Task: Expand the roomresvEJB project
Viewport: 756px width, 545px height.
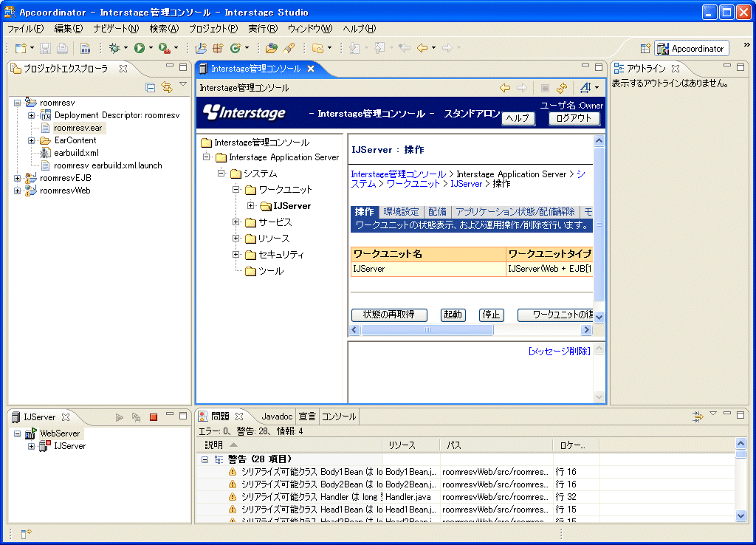Action: pos(18,178)
